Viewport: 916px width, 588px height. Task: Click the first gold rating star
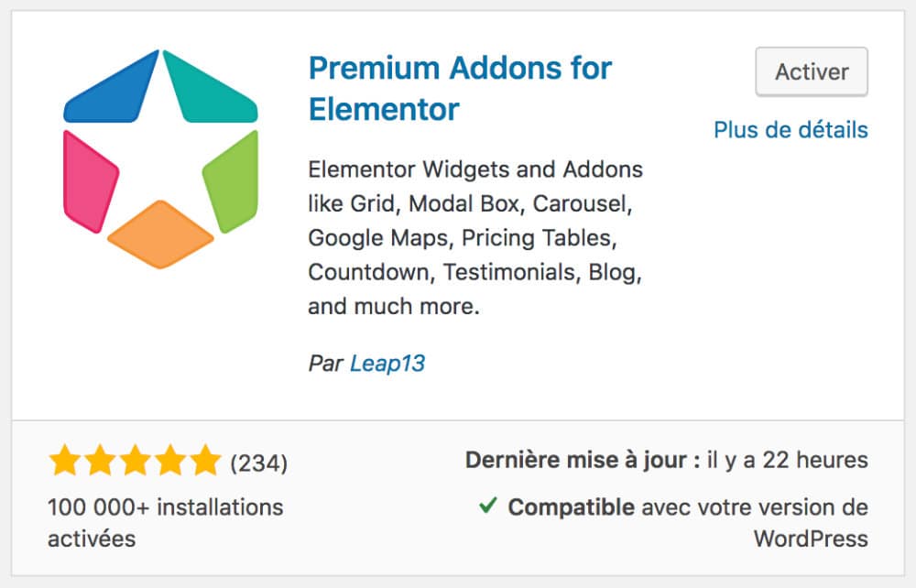(64, 461)
